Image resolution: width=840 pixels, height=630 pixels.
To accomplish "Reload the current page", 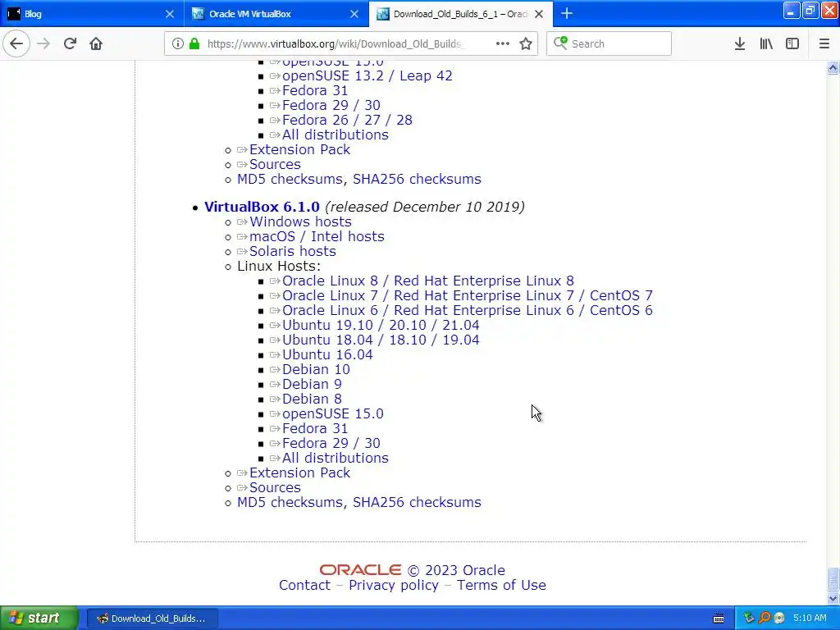I will point(70,43).
